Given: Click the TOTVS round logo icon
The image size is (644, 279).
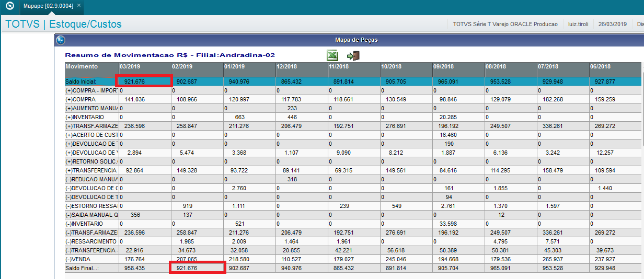Looking at the screenshot, I should (x=9, y=7).
